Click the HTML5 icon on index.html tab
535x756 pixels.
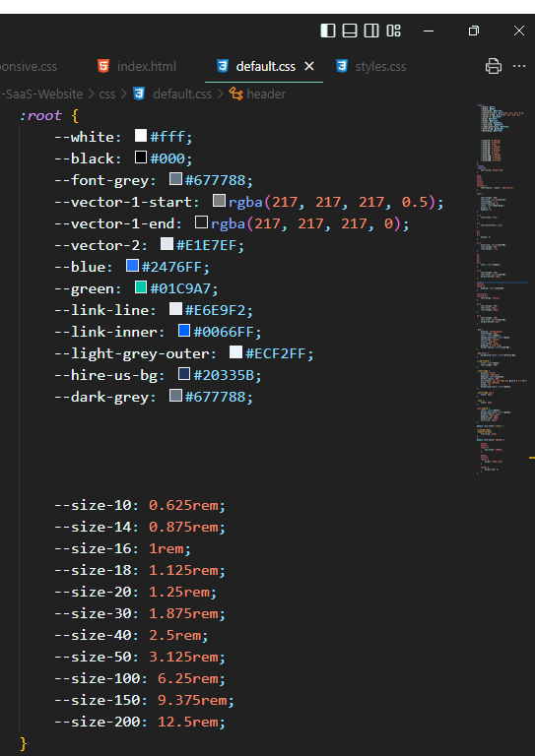103,66
